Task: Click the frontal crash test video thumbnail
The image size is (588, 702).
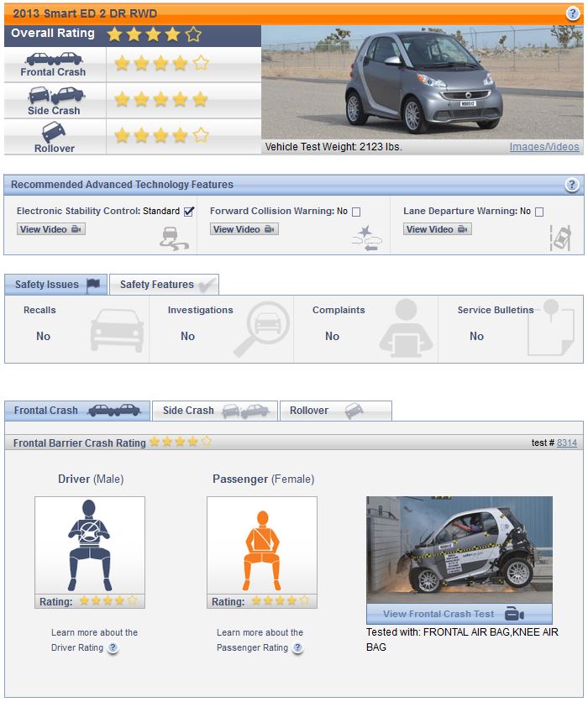Action: 459,550
